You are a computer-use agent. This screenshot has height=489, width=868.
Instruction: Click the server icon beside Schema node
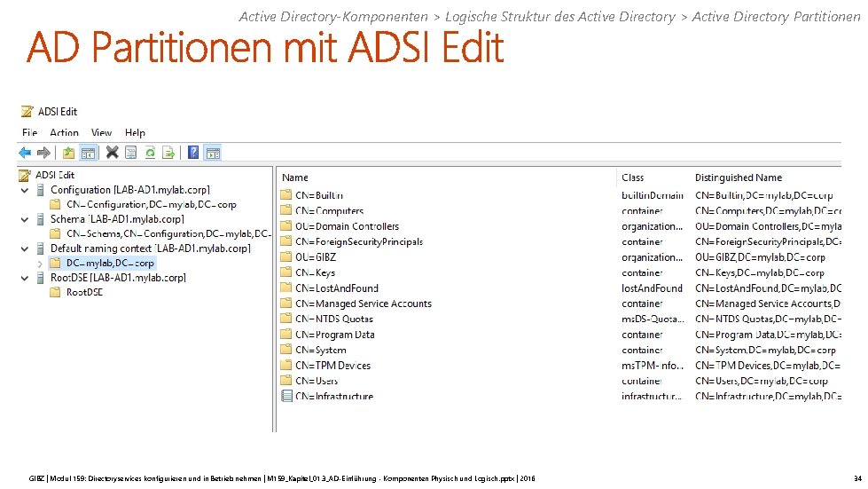coord(41,219)
